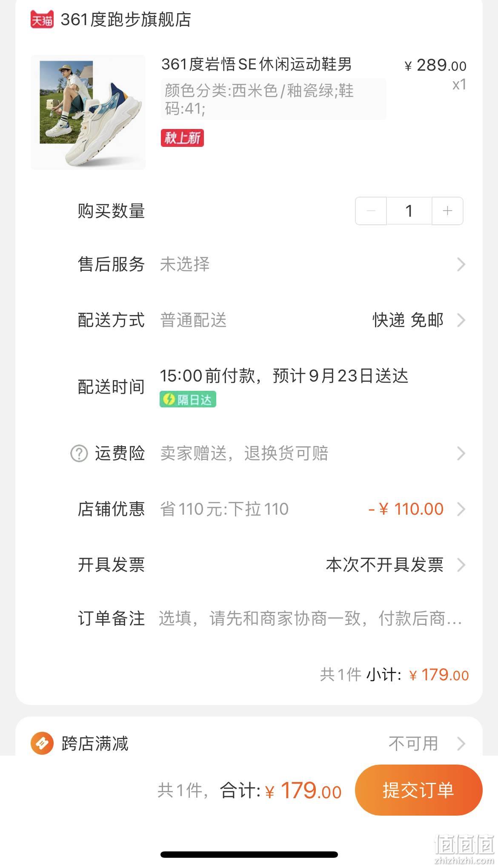Viewport: 498px width, 868px height.
Task: Decrease purchase quantity with minus button
Action: (x=371, y=211)
